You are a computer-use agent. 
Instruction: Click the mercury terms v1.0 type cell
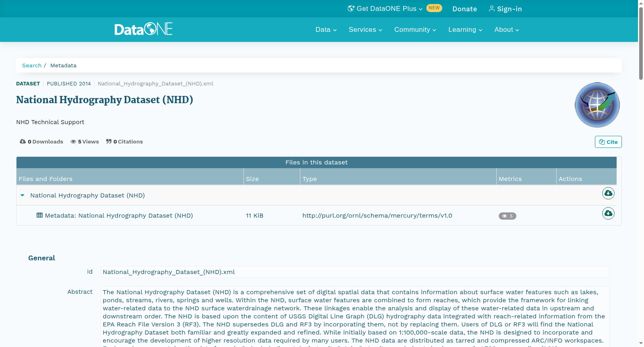377,216
